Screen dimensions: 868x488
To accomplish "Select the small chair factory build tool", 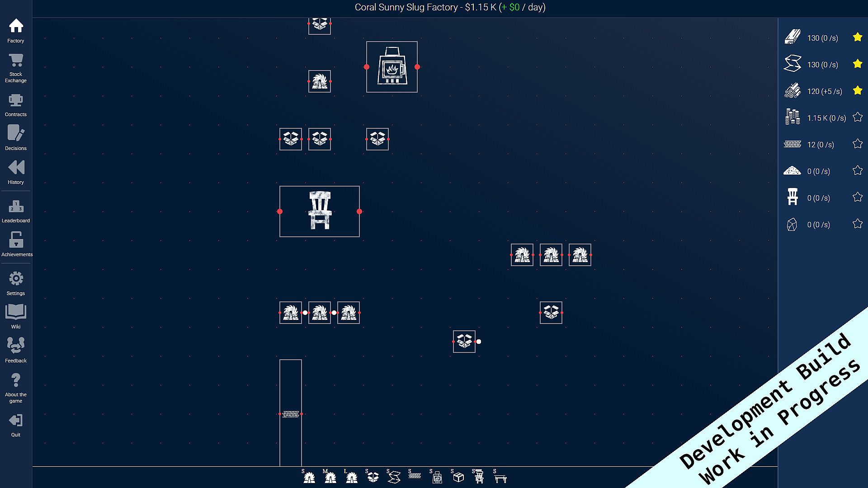I will tap(479, 477).
